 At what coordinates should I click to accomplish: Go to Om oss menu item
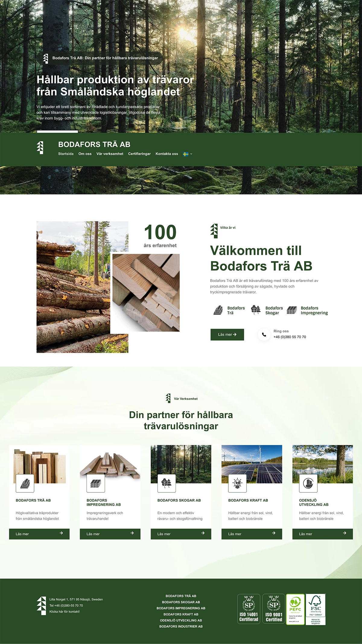[85, 154]
